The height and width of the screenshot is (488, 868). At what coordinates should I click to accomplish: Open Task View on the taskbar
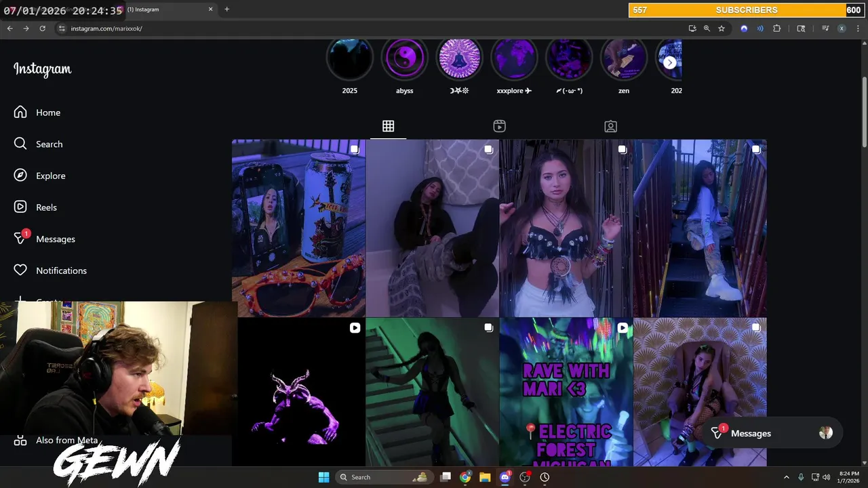tap(446, 477)
